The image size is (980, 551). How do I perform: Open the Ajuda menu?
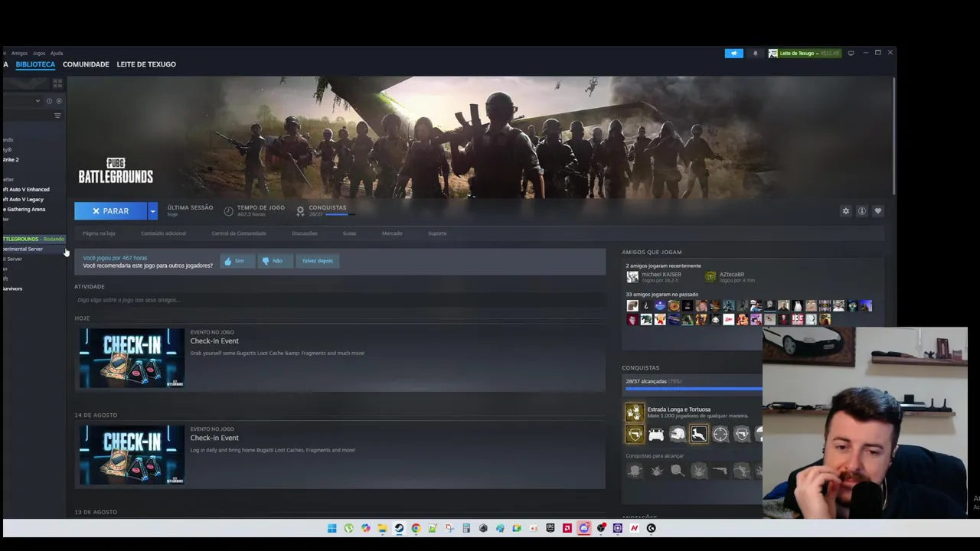point(57,54)
